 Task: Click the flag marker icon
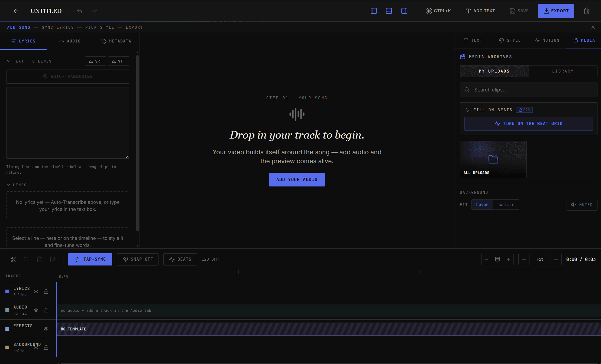[53, 259]
